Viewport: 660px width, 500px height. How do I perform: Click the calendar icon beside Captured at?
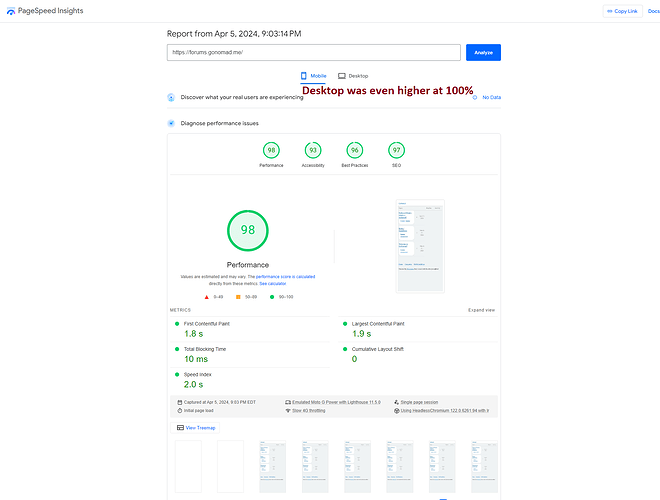pos(180,402)
